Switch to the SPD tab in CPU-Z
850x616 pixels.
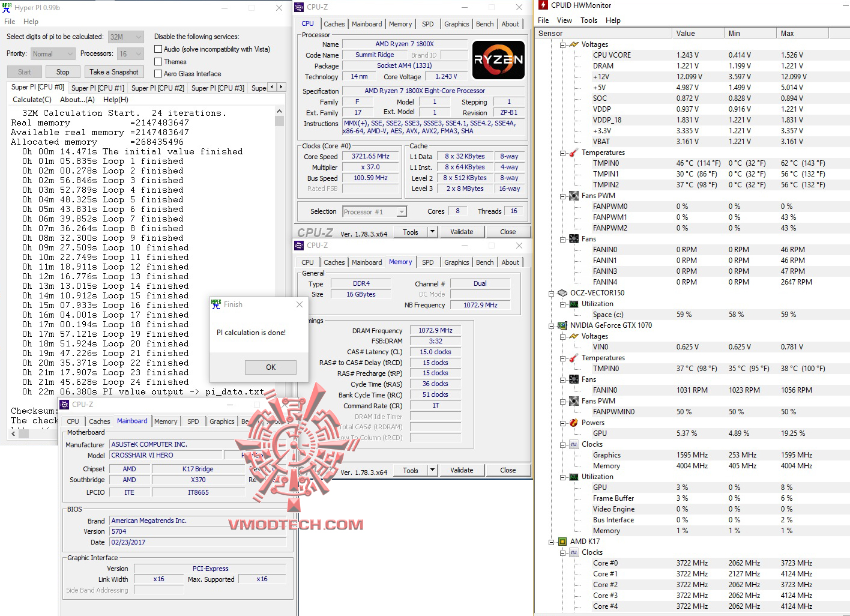pyautogui.click(x=428, y=23)
